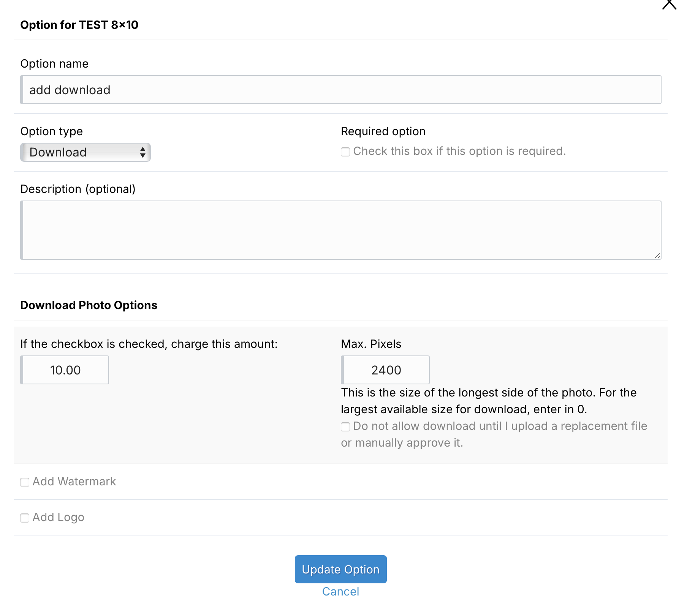687x616 pixels.
Task: Click the Cancel link
Action: [341, 592]
